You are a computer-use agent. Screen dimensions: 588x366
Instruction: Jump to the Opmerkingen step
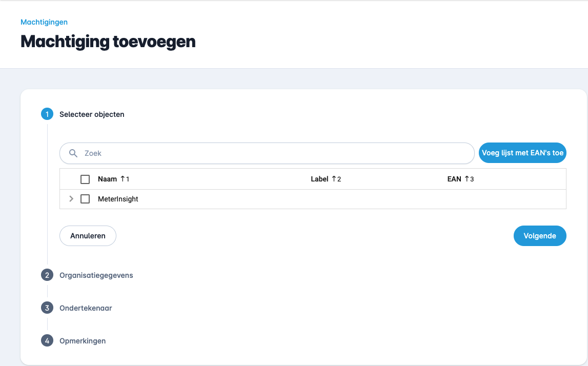coord(83,341)
